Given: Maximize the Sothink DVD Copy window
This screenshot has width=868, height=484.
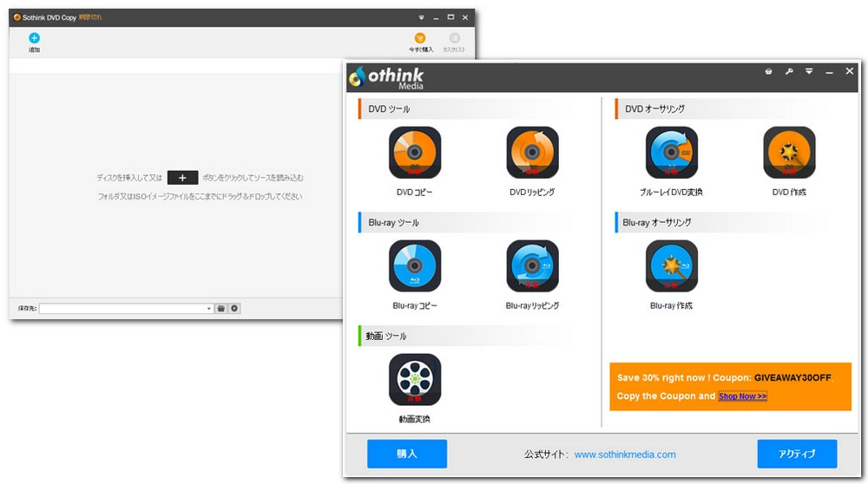Looking at the screenshot, I should click(450, 17).
